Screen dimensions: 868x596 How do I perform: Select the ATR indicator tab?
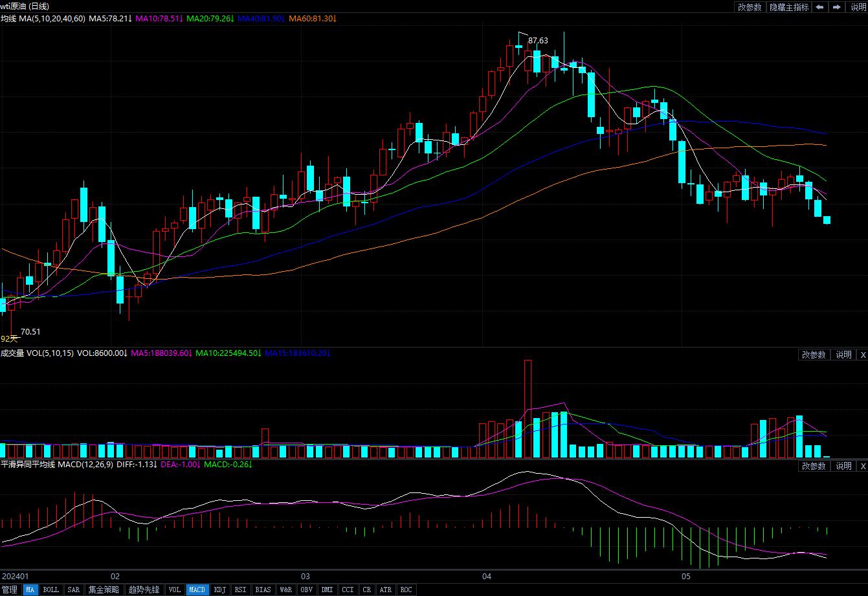pos(386,590)
